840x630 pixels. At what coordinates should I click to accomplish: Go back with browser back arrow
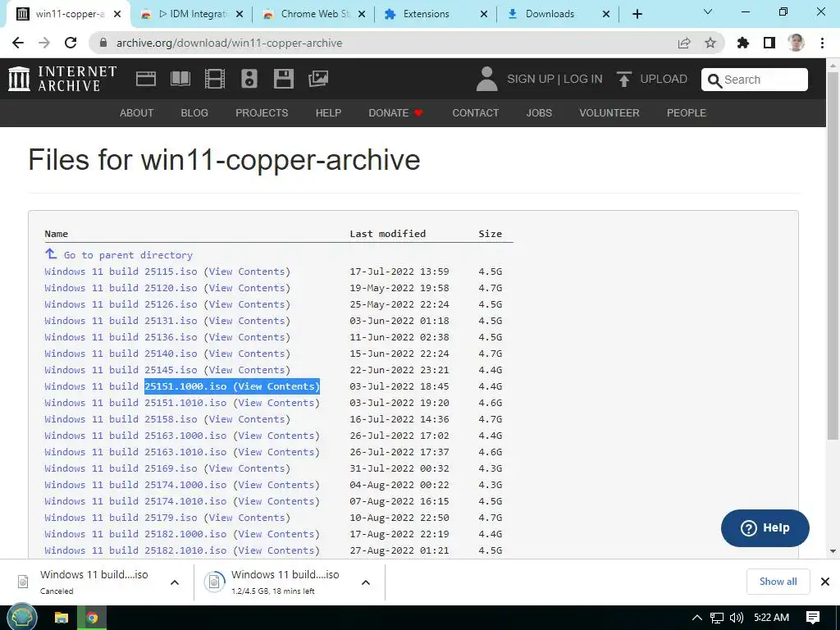[x=18, y=43]
